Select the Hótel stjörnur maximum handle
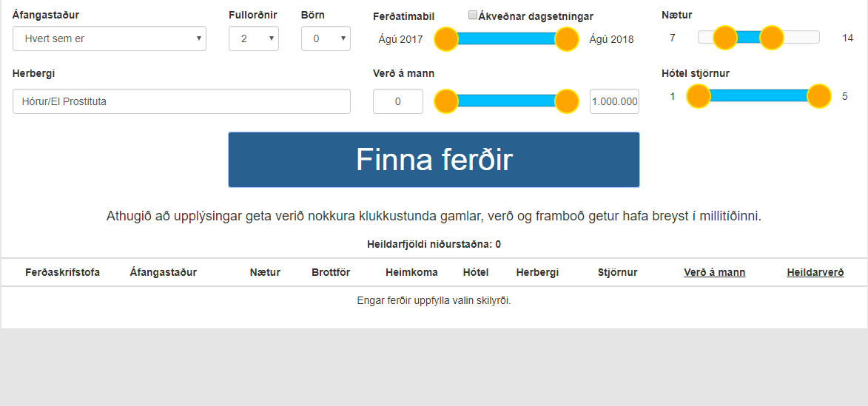868x406 pixels. click(819, 96)
